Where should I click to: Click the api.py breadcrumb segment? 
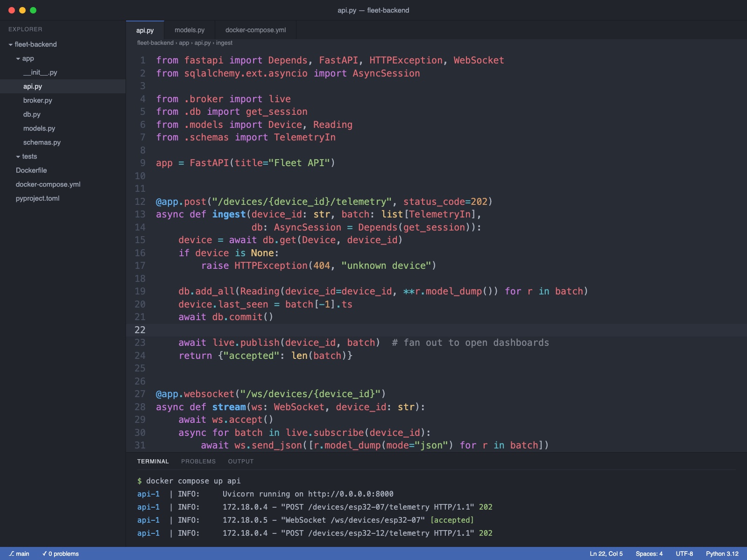coord(203,43)
